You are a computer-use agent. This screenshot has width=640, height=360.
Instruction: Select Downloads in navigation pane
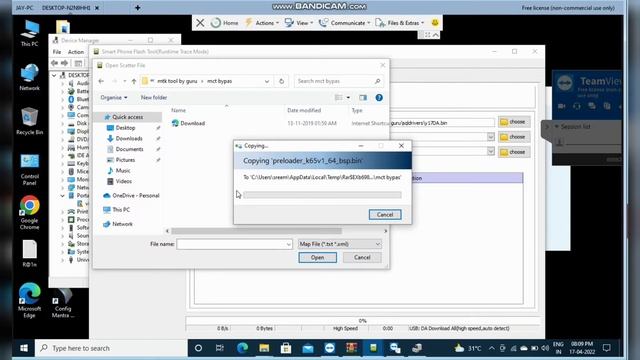(129, 138)
